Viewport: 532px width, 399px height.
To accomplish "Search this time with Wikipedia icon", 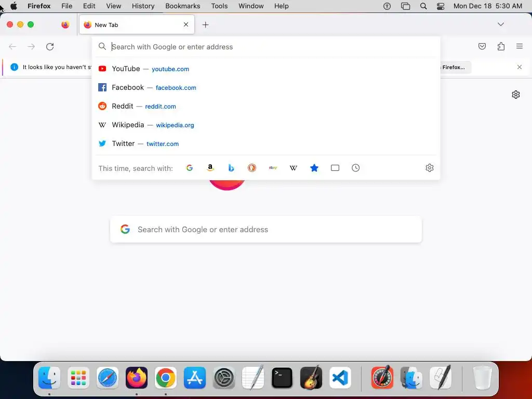I will [x=294, y=168].
